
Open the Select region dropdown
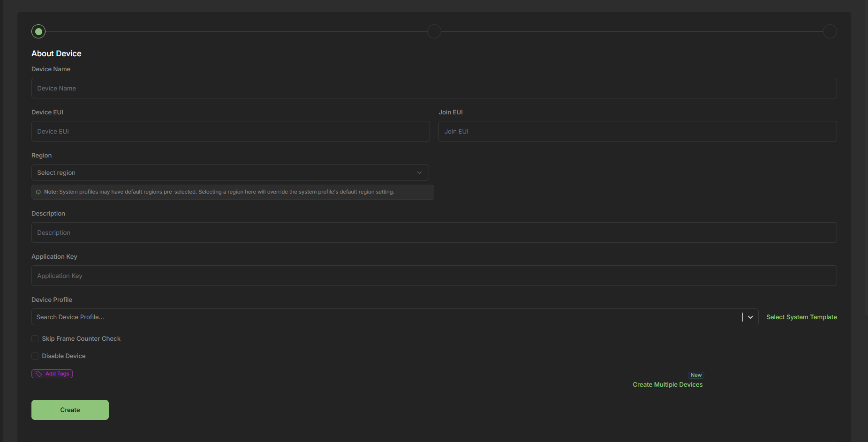coord(230,172)
